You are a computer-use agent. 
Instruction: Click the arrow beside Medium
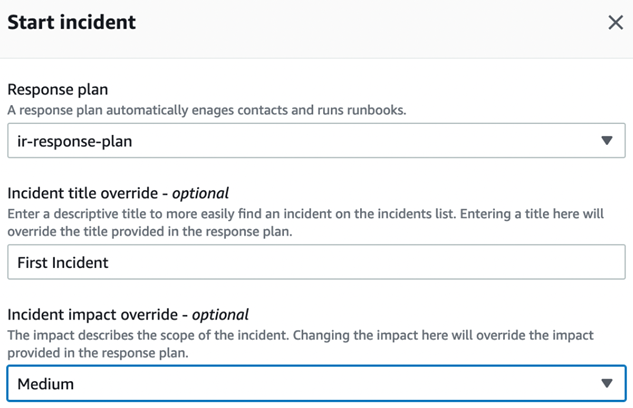[606, 383]
